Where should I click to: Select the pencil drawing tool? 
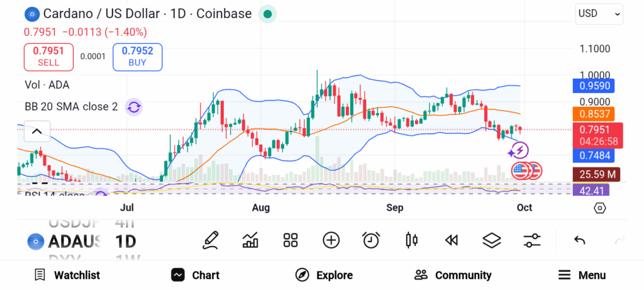pos(211,240)
